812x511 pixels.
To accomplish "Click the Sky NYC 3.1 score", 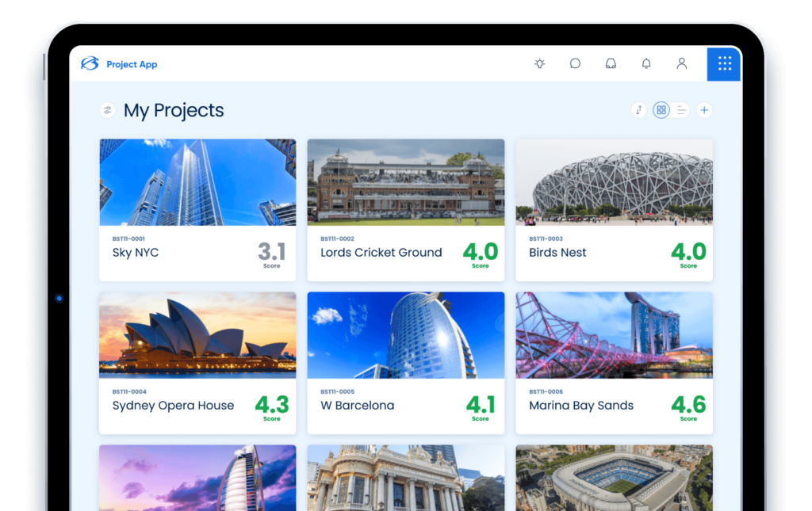I will (x=271, y=252).
